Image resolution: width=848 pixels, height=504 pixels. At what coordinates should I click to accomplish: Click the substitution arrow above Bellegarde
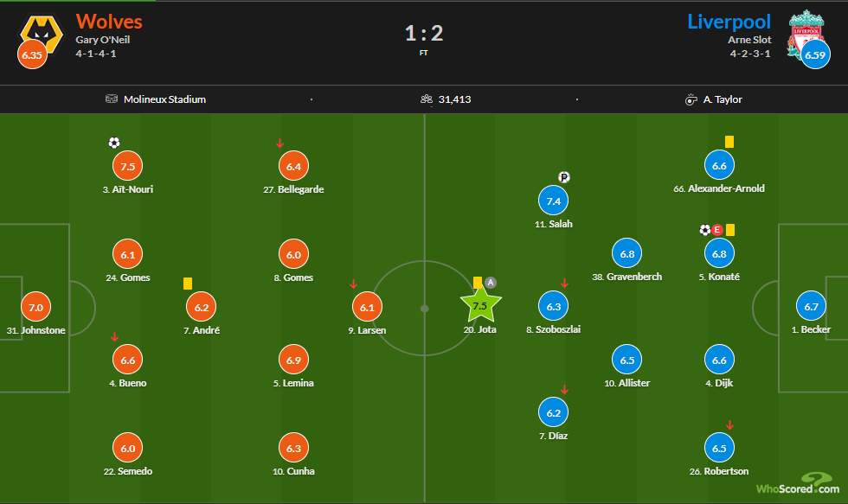(x=279, y=144)
